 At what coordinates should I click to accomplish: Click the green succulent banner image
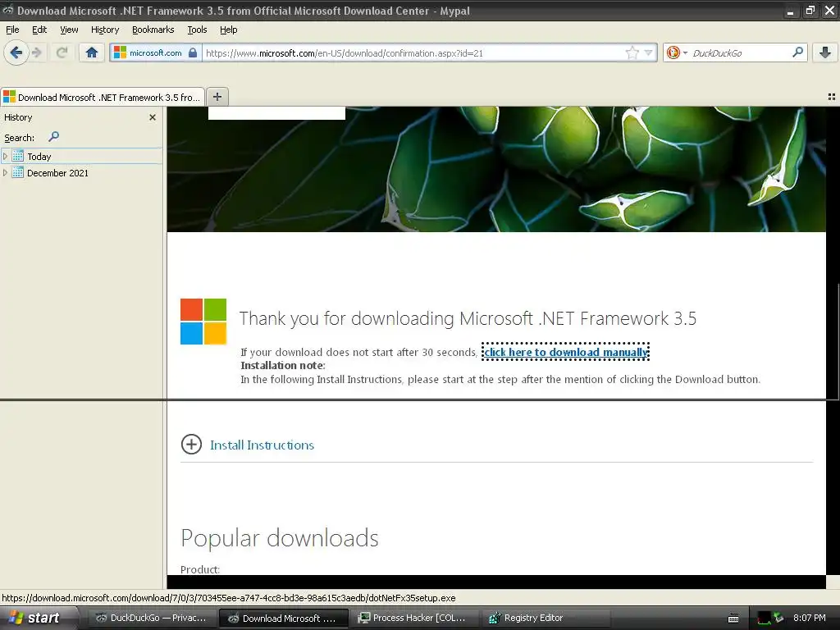point(496,169)
